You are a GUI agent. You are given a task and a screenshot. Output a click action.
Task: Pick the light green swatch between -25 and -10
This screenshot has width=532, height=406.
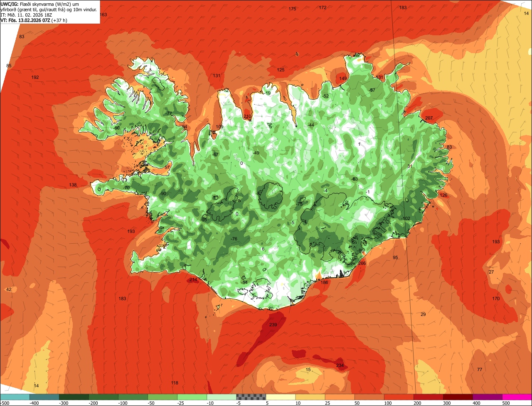point(192,397)
